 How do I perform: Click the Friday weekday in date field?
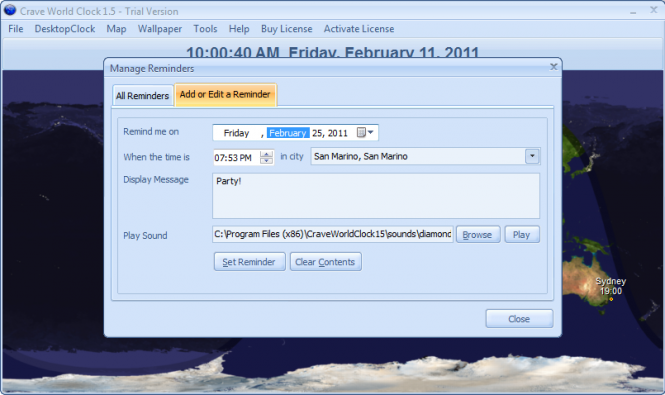236,133
